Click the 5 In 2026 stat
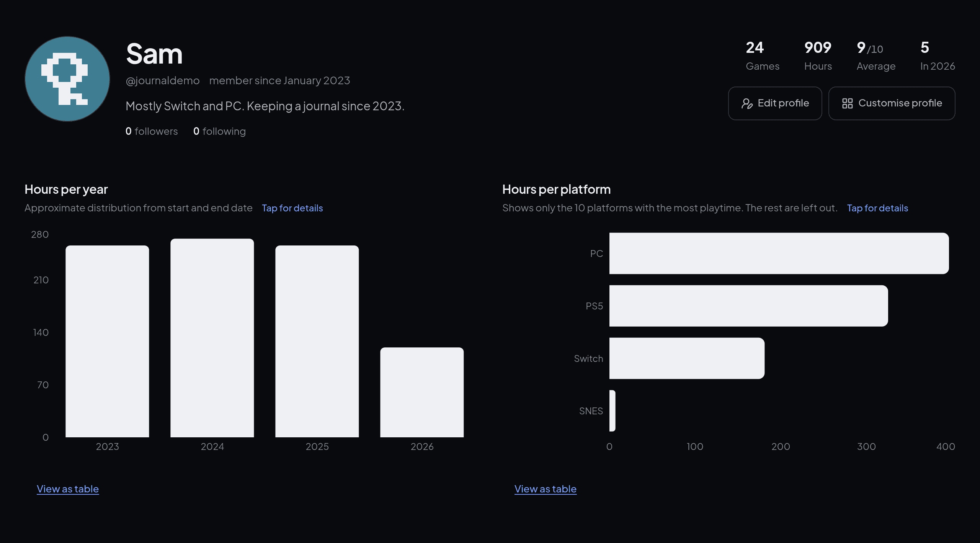 click(x=938, y=56)
